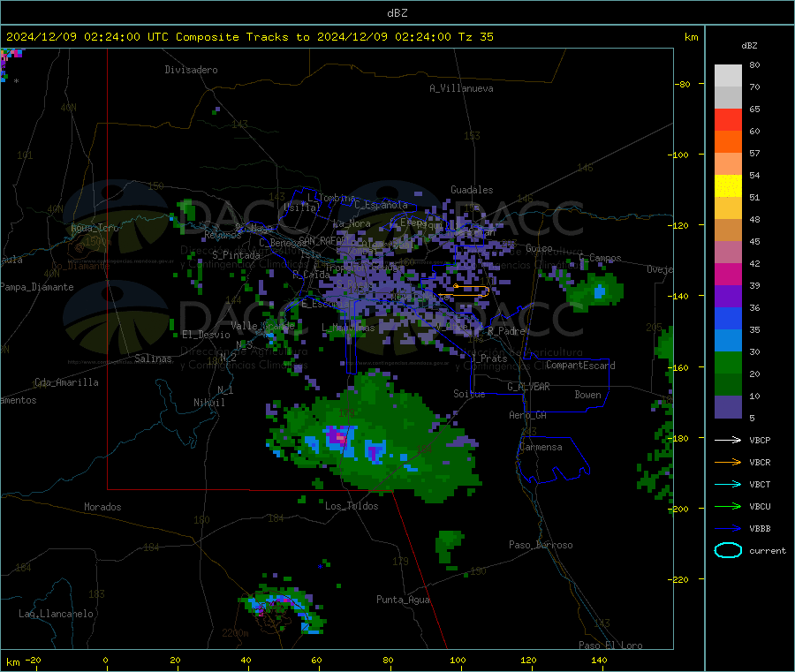Click the Aero_GA label
This screenshot has height=672, width=795.
(x=528, y=415)
